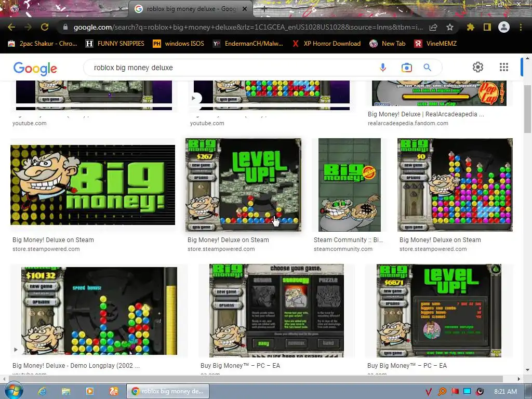Open the windows ISOS bookmark
Viewport: 532px width, 399px height.
179,44
